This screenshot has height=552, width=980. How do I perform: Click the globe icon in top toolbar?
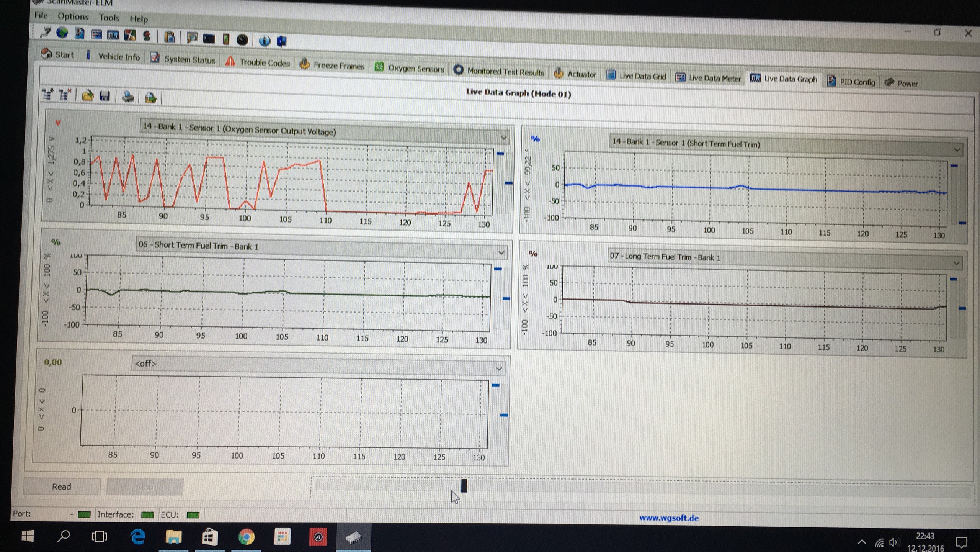[62, 33]
